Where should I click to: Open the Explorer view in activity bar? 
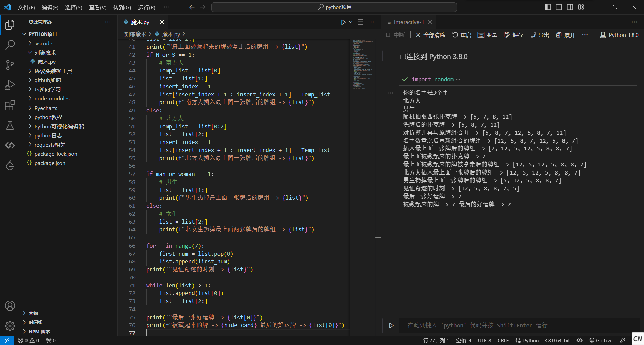click(10, 25)
